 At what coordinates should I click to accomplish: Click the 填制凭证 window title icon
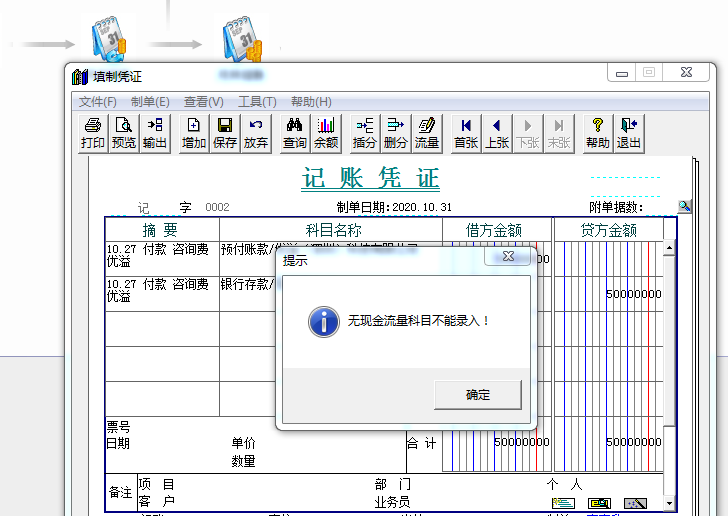80,77
